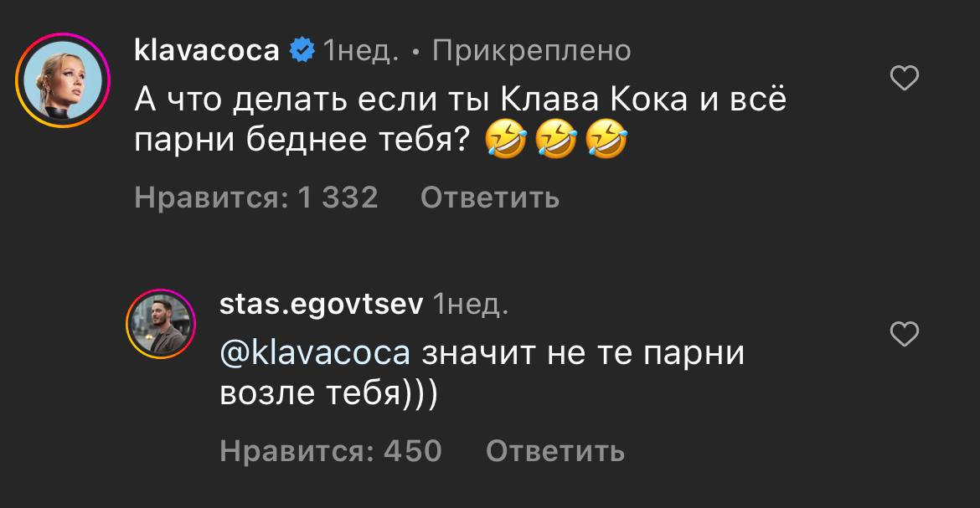
Task: Follow the @klavacoca mention in the reply
Action: (x=314, y=352)
